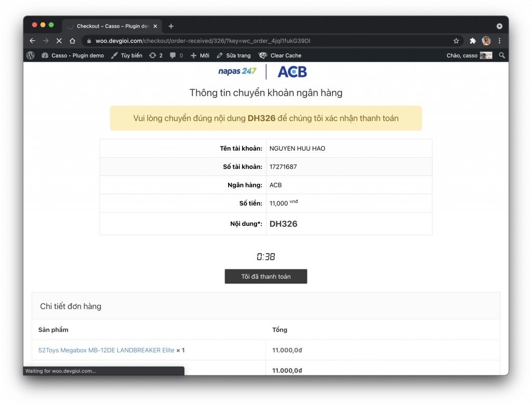
Task: Open the Chào, casso account menu
Action: click(x=469, y=55)
